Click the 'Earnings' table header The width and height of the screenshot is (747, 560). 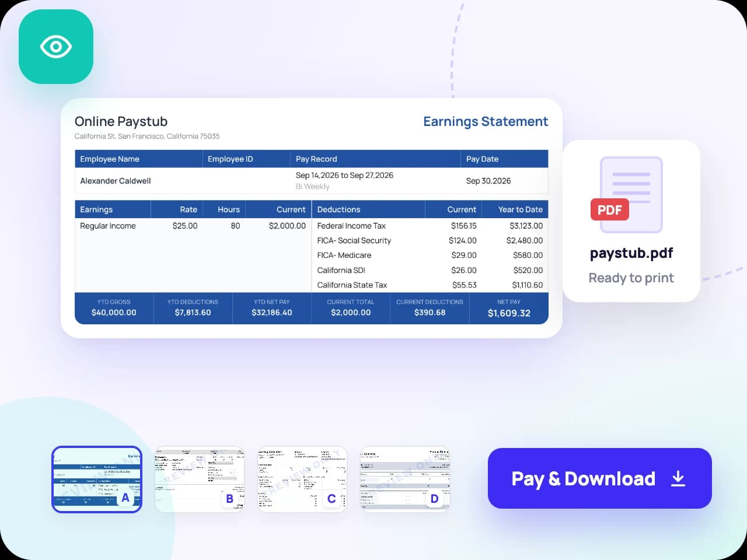coord(96,209)
